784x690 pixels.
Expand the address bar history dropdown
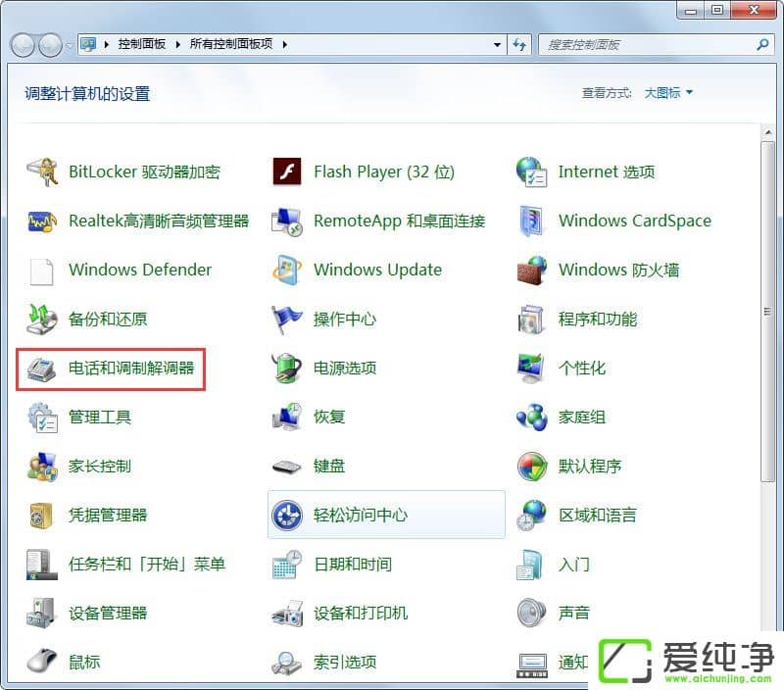point(497,44)
